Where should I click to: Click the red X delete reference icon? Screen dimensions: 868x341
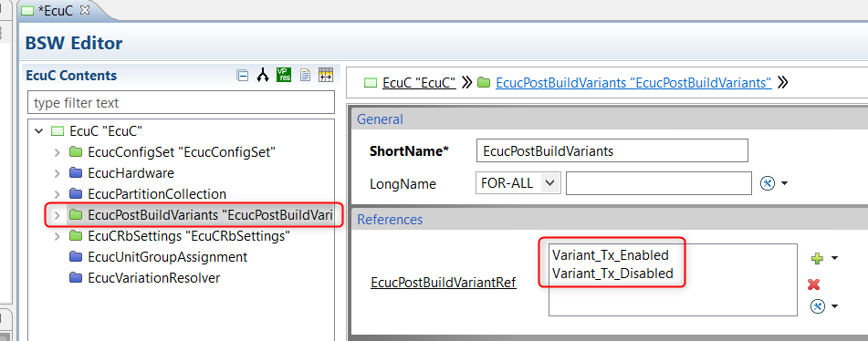click(813, 284)
